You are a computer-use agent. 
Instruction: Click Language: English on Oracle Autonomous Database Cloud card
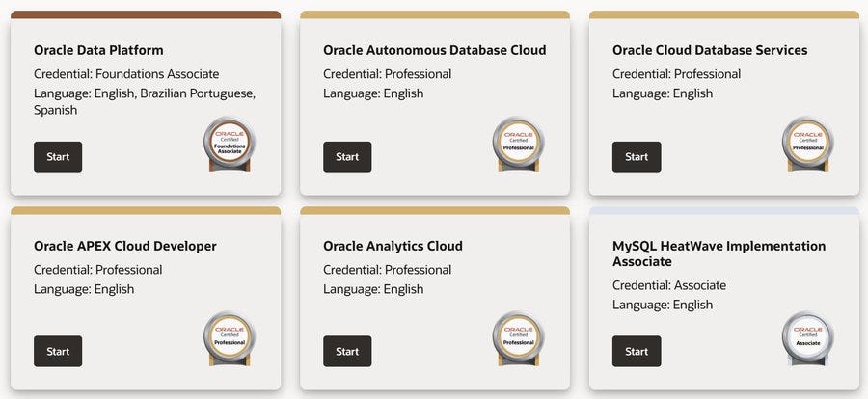(373, 93)
